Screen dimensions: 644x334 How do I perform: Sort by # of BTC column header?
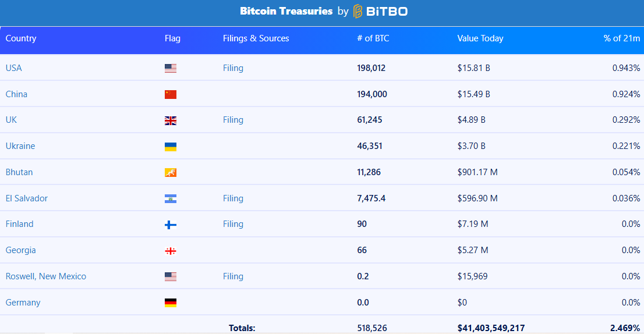click(x=373, y=38)
